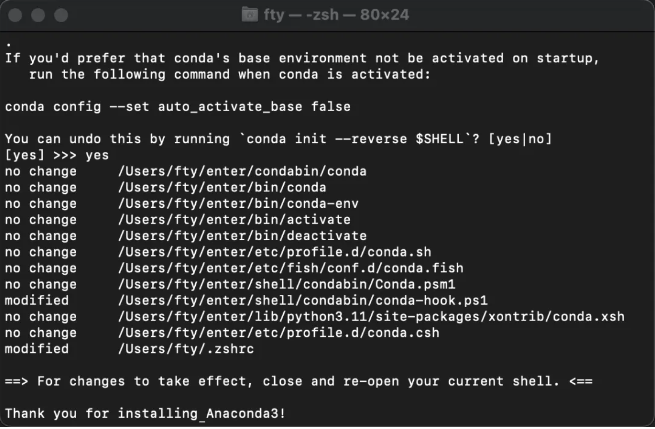Click the /Users/fty/enter/bin/conda-env path
This screenshot has width=655, height=429.
point(238,203)
